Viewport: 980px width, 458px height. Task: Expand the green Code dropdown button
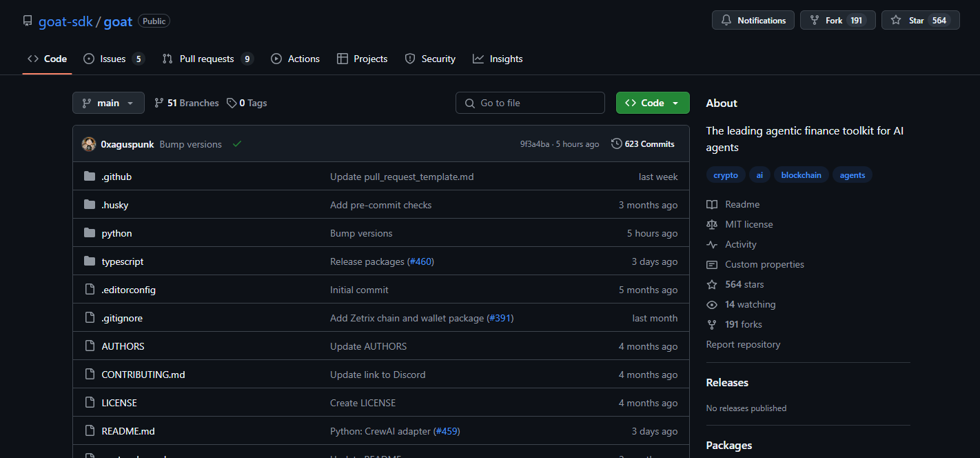pos(653,103)
